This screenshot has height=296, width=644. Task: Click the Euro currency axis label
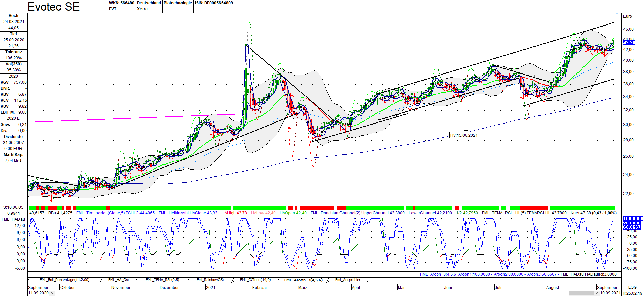pos(628,16)
